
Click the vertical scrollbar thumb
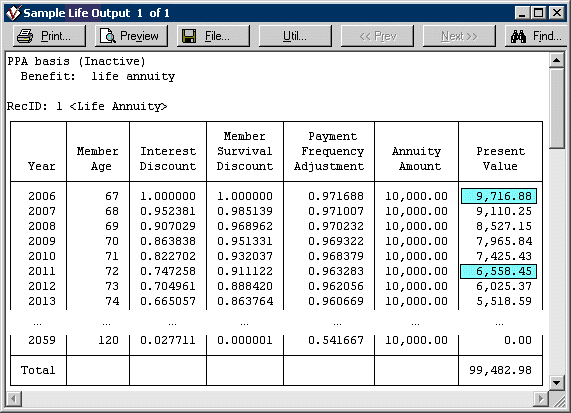coord(556,108)
